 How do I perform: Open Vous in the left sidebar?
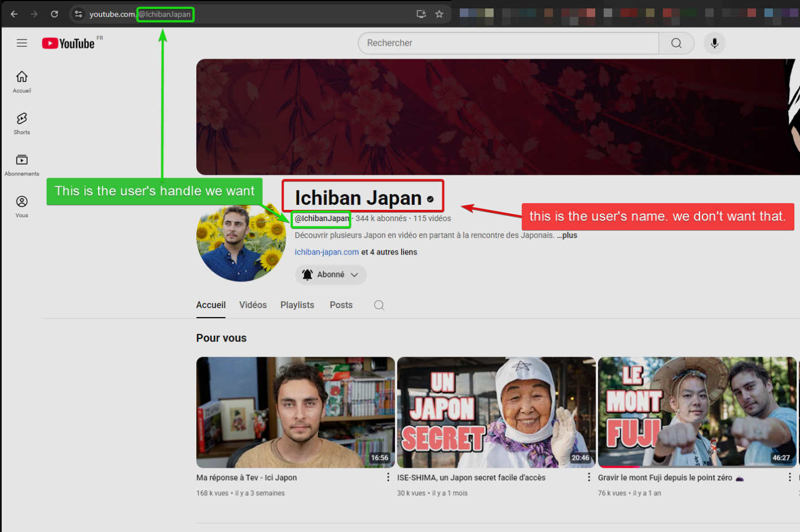22,207
